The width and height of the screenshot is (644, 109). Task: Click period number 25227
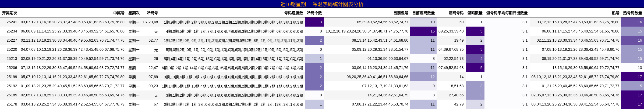tap(12, 40)
